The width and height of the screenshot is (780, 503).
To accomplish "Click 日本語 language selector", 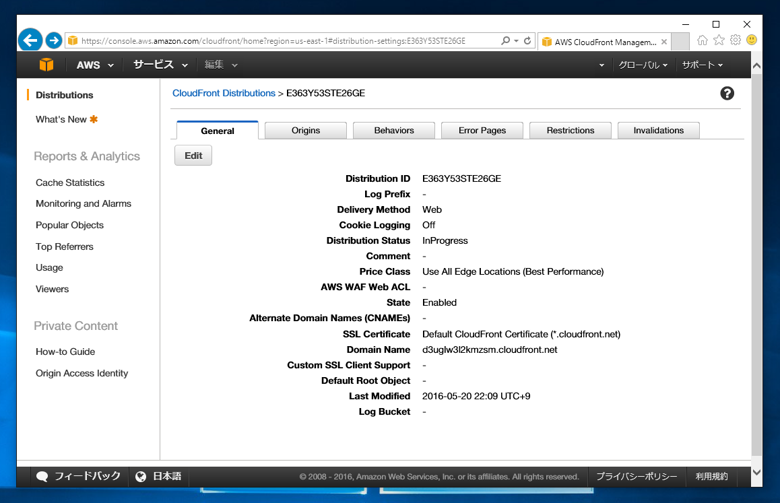I will point(167,476).
